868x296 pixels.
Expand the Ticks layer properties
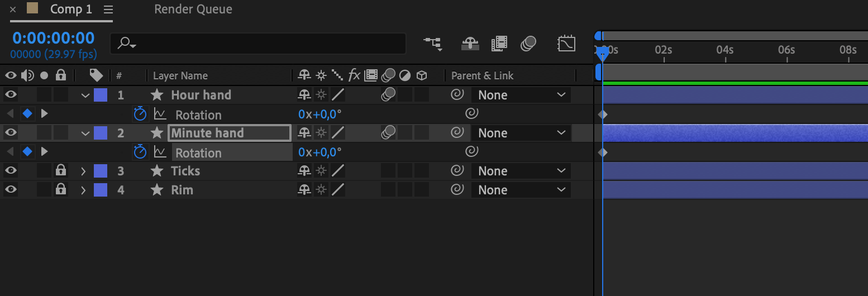coord(83,171)
